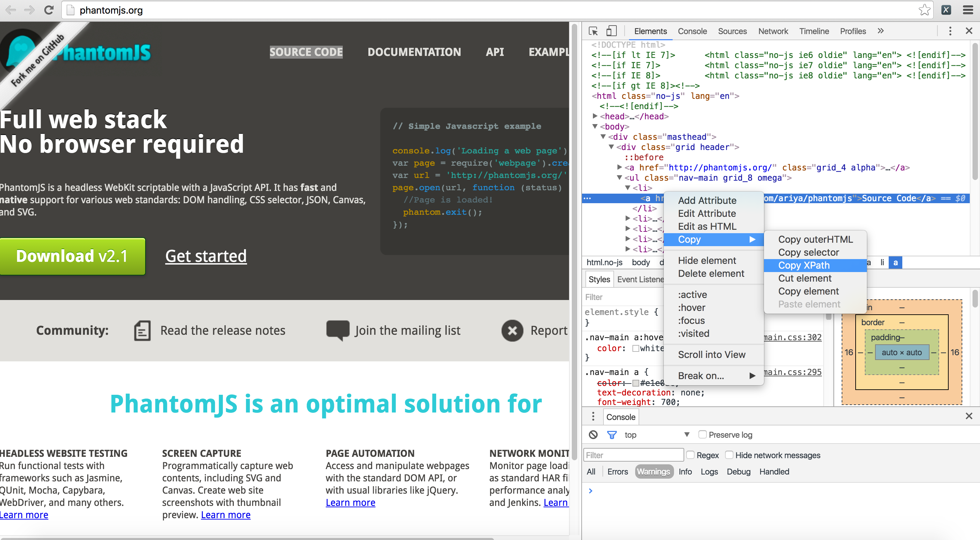Open the Get started link
This screenshot has height=540, width=980.
click(x=206, y=256)
